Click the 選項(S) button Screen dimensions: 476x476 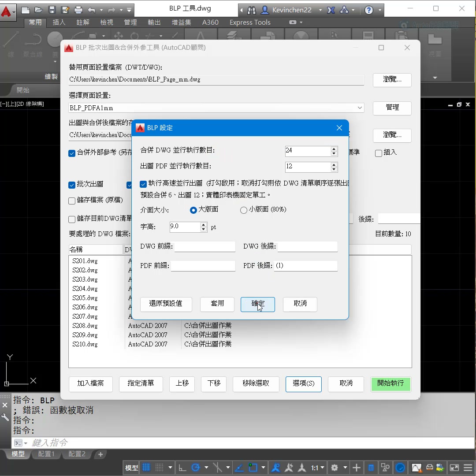pos(303,384)
